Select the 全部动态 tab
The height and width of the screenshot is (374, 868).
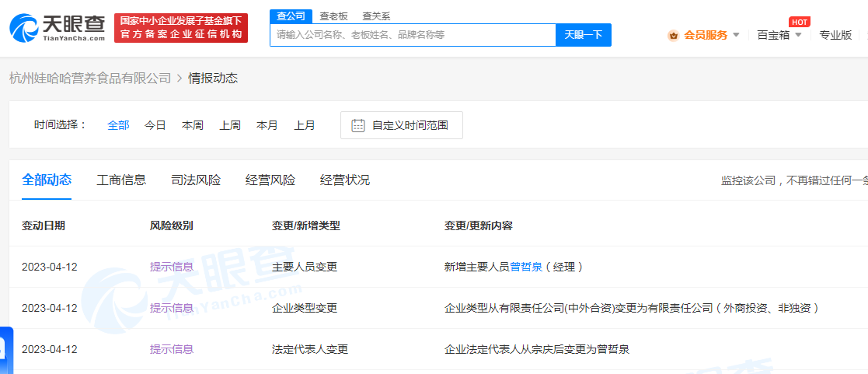(47, 180)
